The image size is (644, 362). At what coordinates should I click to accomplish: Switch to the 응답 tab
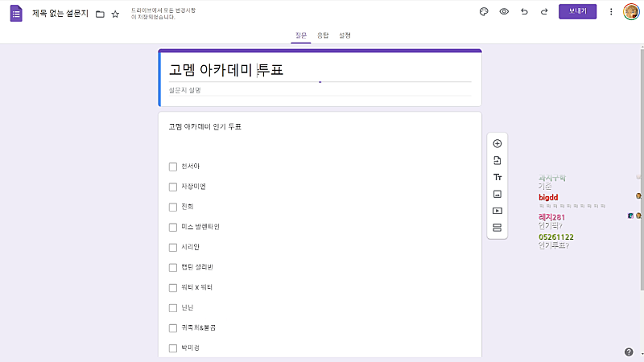(323, 35)
